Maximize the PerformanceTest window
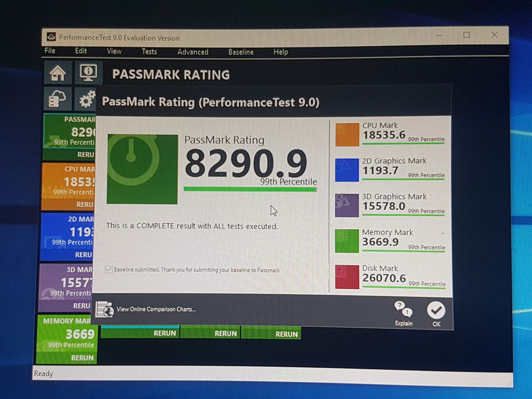The height and width of the screenshot is (399, 532). [x=466, y=35]
